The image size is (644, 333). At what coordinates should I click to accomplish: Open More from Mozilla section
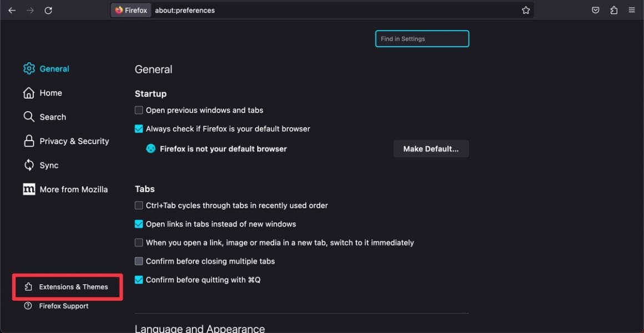tap(73, 189)
